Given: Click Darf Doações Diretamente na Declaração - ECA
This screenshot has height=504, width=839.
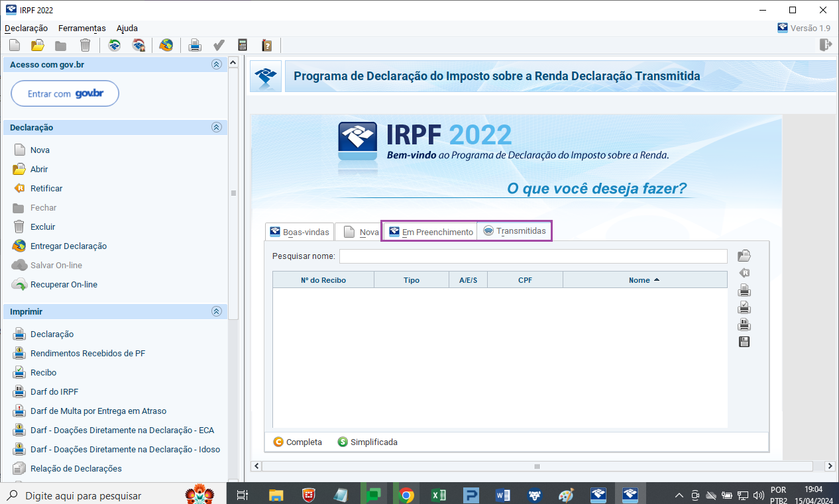Looking at the screenshot, I should [x=122, y=430].
